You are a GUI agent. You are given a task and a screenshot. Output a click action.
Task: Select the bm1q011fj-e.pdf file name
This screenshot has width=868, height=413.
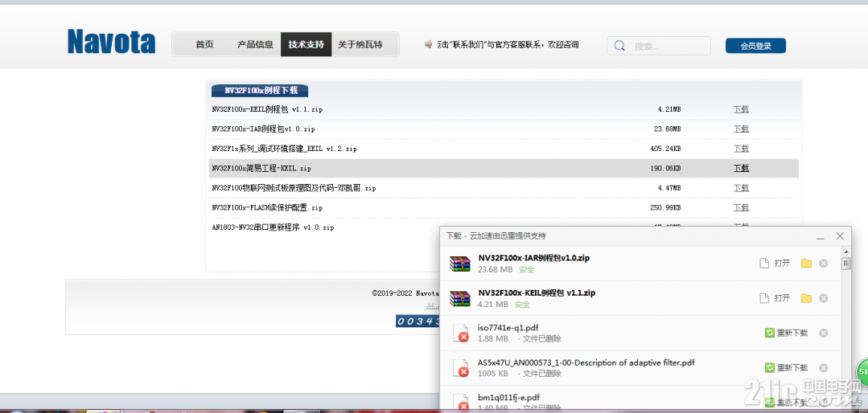point(508,397)
